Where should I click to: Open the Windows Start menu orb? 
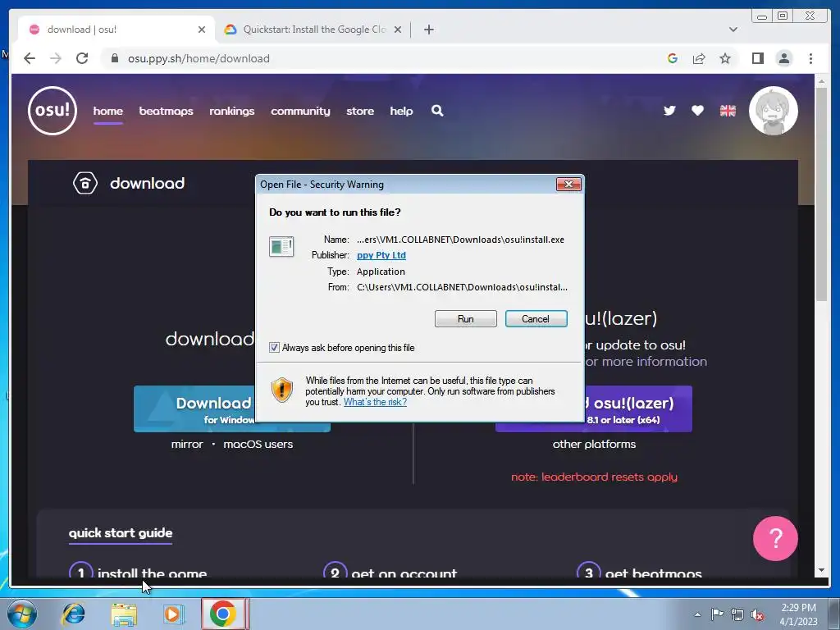click(22, 614)
